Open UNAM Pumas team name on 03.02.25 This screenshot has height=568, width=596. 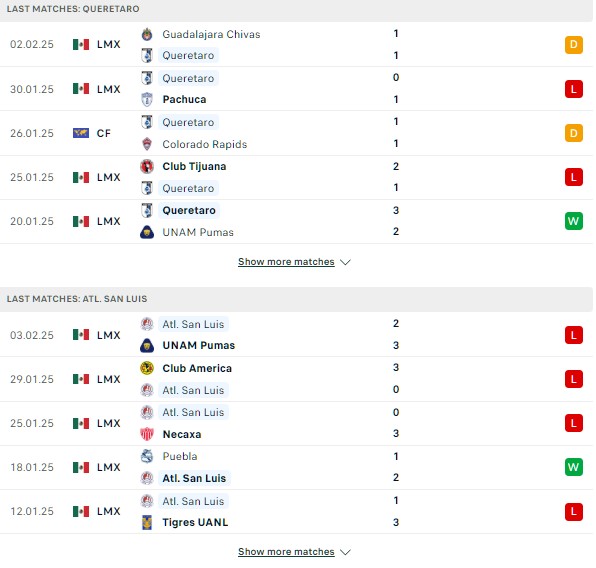(199, 345)
